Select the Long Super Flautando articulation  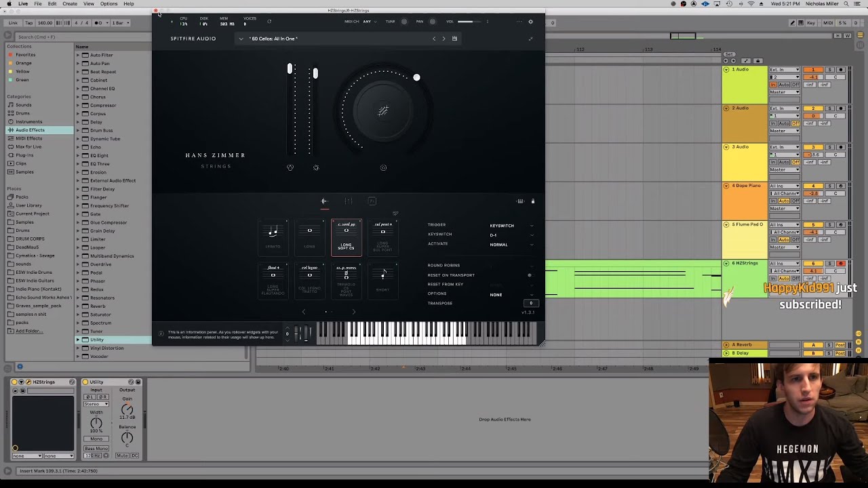[273, 281]
